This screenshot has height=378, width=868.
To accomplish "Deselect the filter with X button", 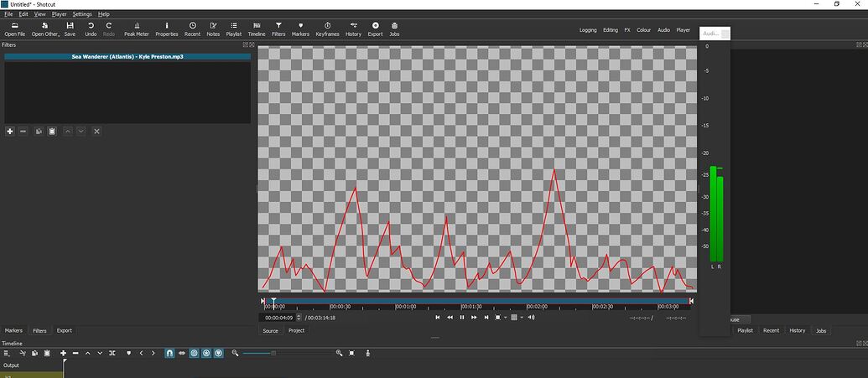I will click(96, 131).
